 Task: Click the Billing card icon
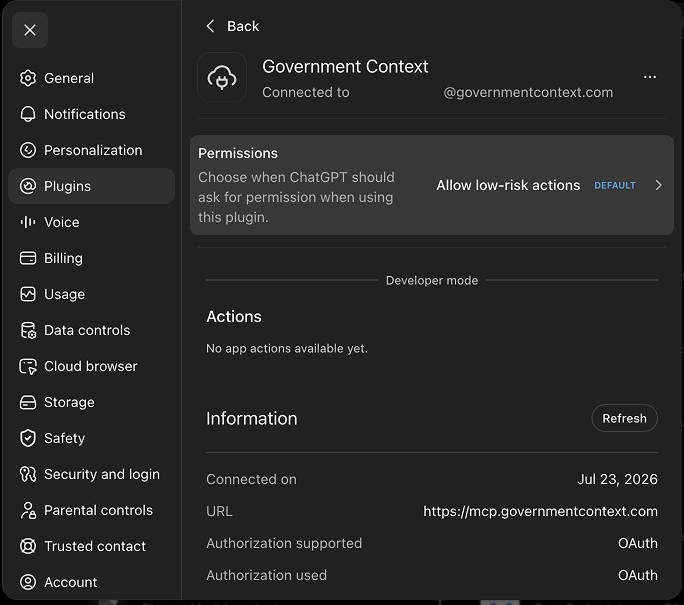pos(28,258)
